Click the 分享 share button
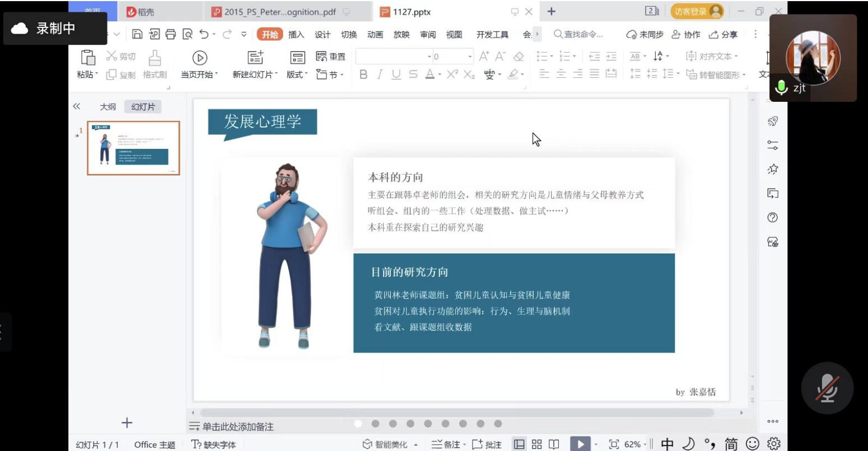Screen dimensions: 868x451 tap(723, 35)
